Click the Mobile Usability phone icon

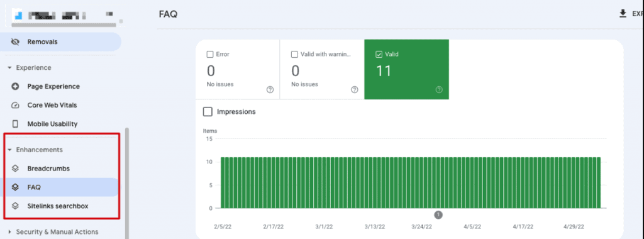pyautogui.click(x=15, y=124)
